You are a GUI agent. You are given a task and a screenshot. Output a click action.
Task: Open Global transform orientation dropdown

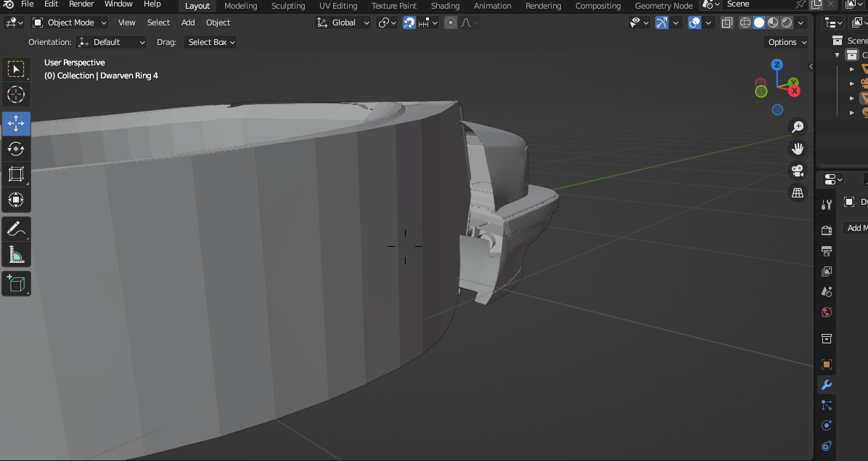point(343,23)
